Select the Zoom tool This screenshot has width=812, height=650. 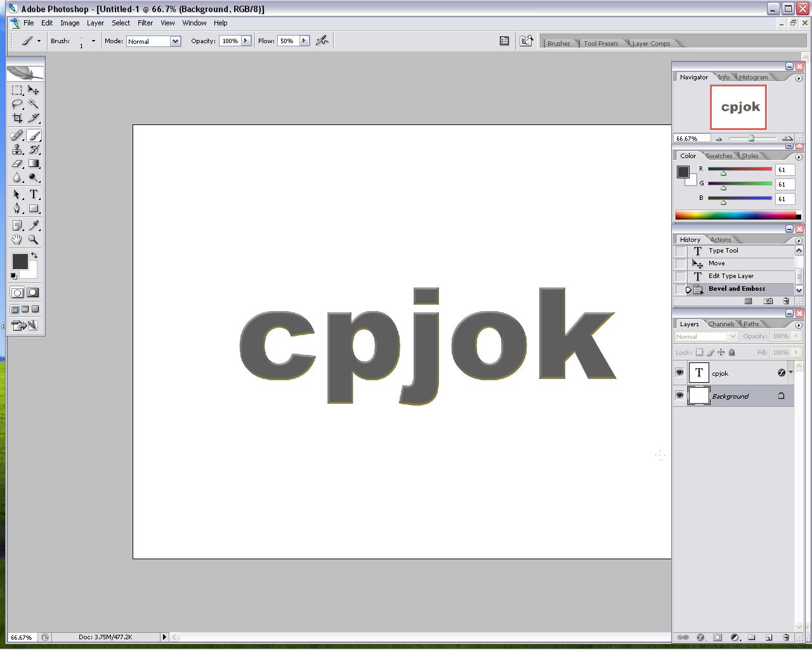[x=34, y=240]
